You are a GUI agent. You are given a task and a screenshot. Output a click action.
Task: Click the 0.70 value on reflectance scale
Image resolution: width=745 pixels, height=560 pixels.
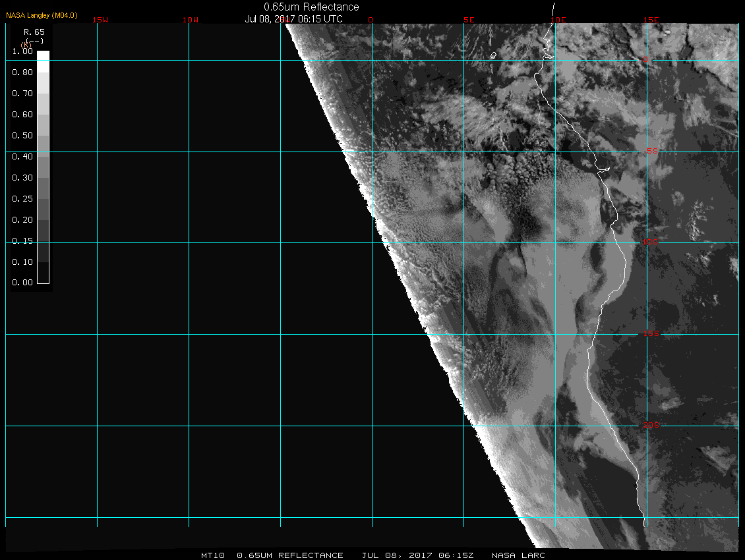tap(22, 94)
